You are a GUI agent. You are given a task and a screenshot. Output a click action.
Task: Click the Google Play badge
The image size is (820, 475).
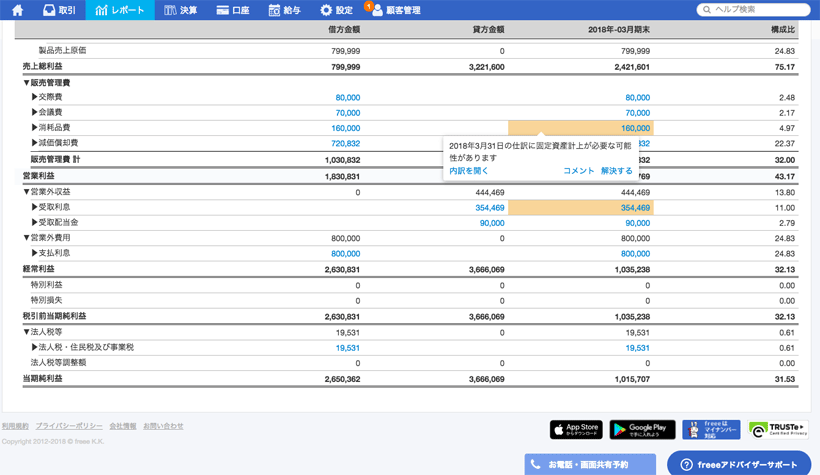pos(642,429)
